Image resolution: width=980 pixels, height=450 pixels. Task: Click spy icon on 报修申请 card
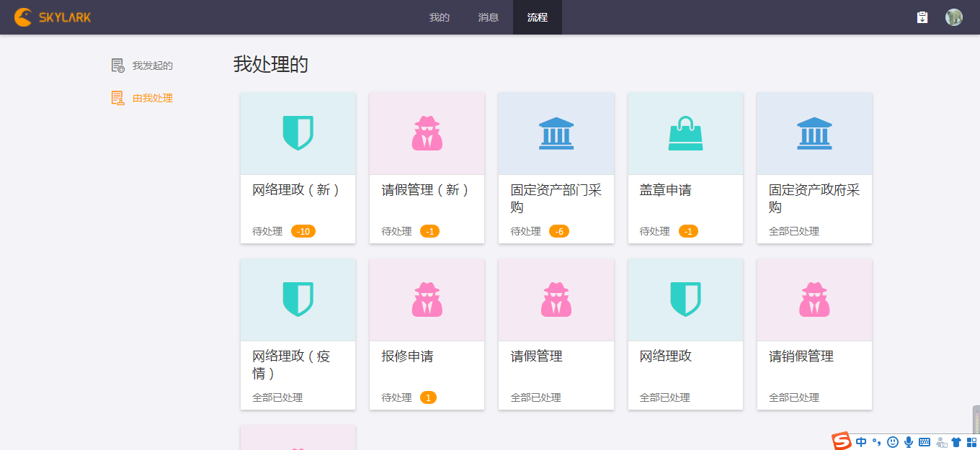click(427, 300)
